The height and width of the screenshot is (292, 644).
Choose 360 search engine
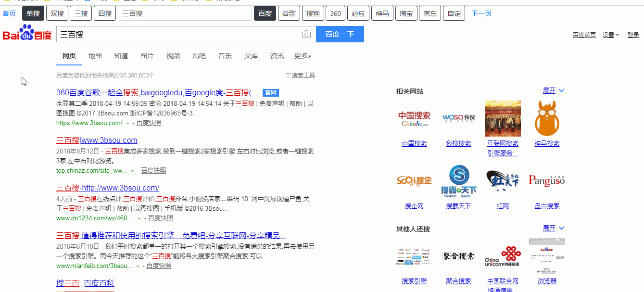pos(335,13)
